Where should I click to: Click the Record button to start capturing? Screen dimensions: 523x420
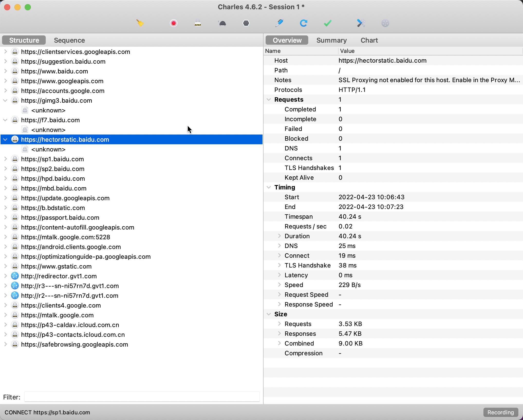click(174, 23)
